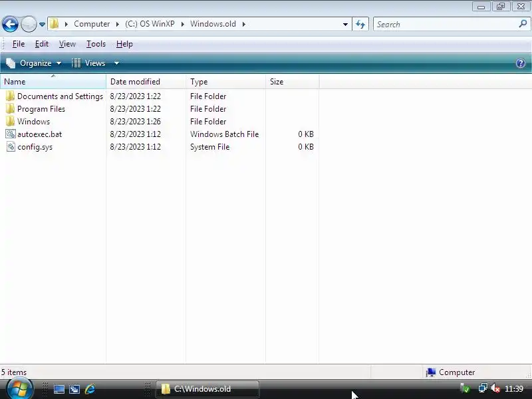This screenshot has width=532, height=399.
Task: Click Show Desktop quick launch icon
Action: click(x=59, y=389)
